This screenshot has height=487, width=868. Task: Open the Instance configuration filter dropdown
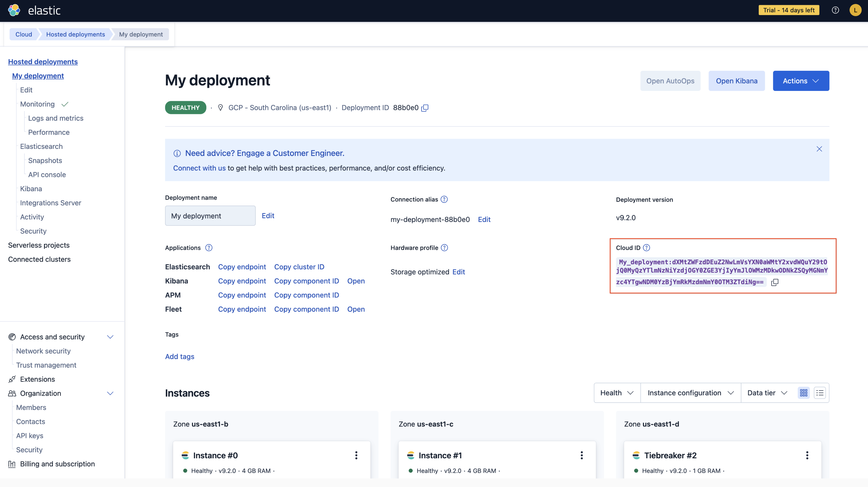[690, 393]
